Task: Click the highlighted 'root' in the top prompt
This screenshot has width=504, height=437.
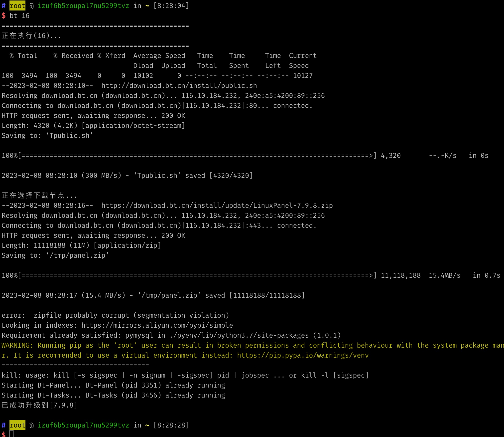Action: click(x=17, y=6)
